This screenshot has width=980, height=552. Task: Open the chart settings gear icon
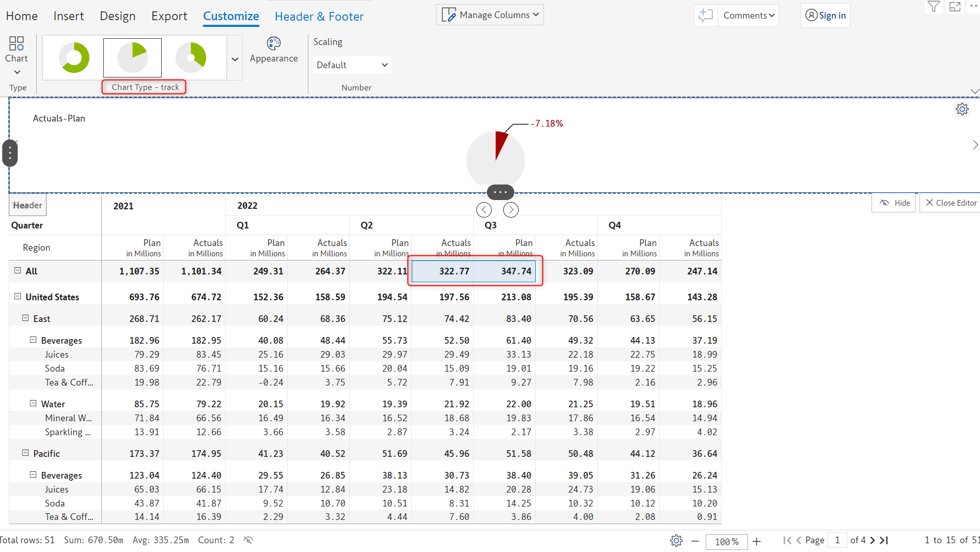[962, 110]
